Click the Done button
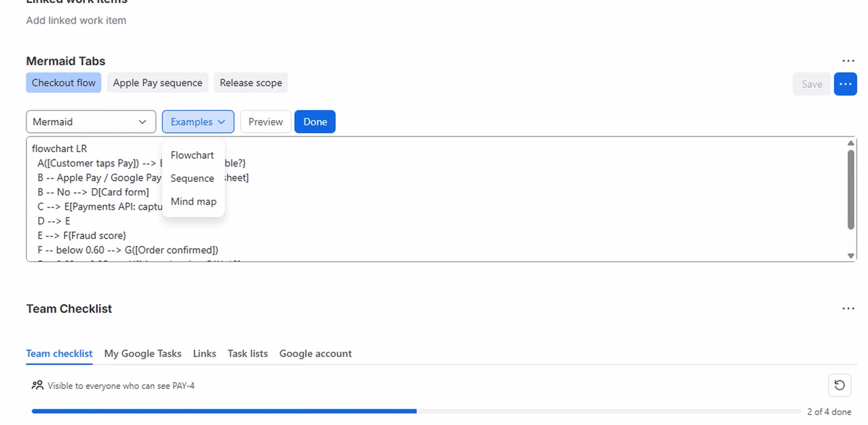The image size is (868, 425). (315, 122)
